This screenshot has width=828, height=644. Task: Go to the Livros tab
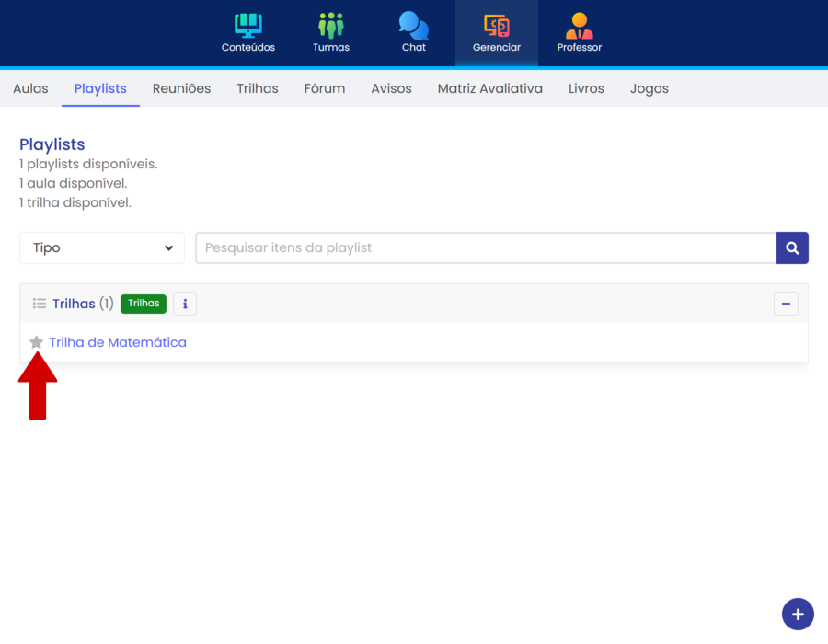pos(586,88)
